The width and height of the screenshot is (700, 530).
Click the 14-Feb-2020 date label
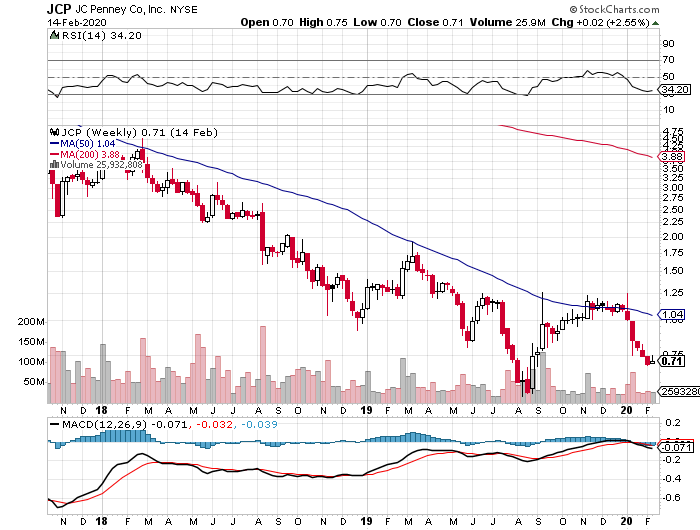[77, 23]
